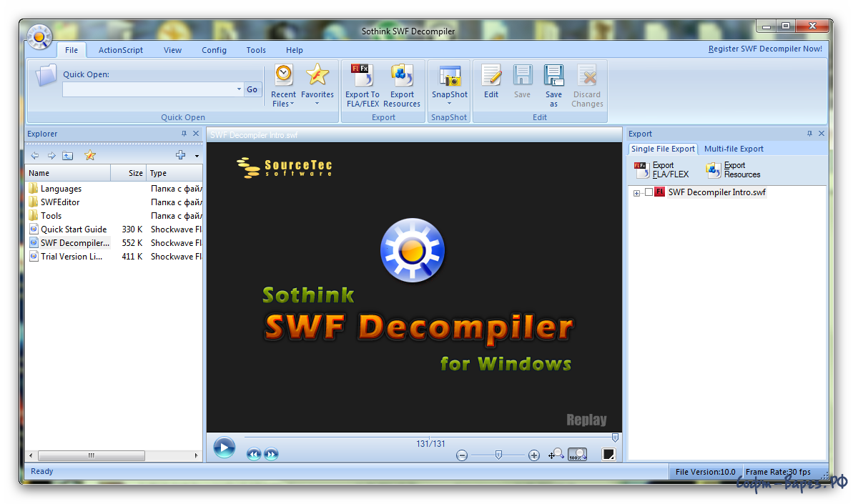853x504 pixels.
Task: Click Explorer scrollbar left arrow
Action: (31, 455)
